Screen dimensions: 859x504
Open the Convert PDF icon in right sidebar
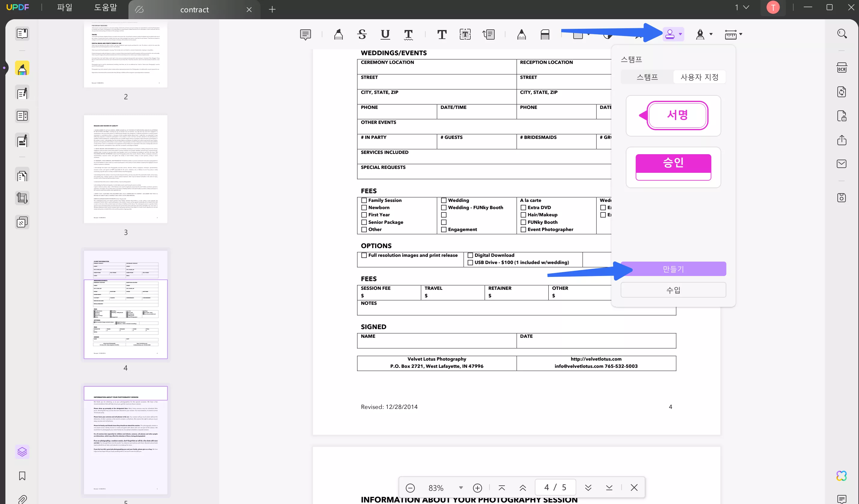click(842, 92)
